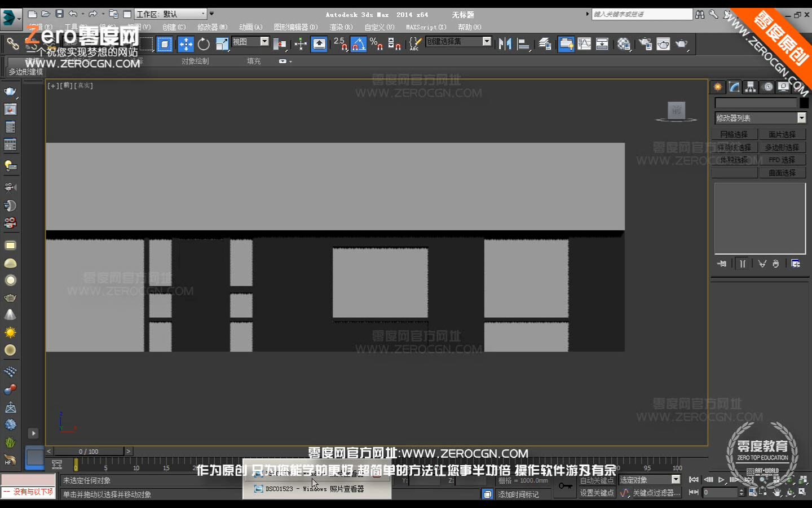Toggle Window/Crossing selection mode
This screenshot has height=508, width=812.
(x=165, y=44)
